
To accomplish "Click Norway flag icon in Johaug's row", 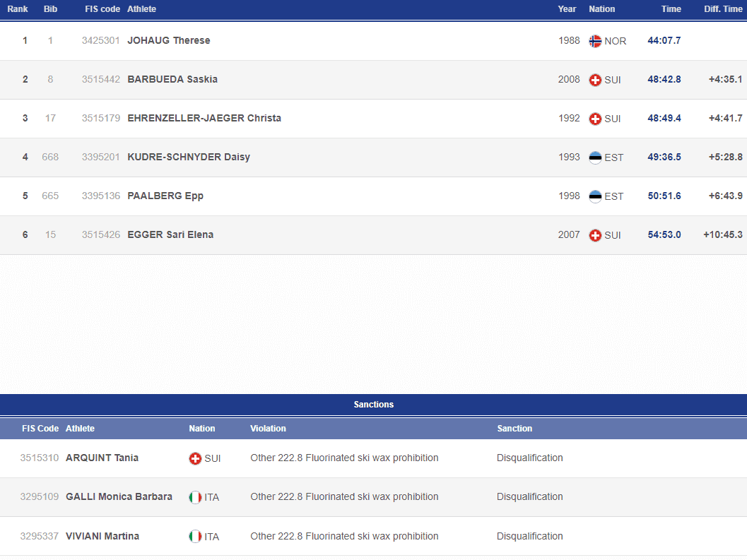I will point(595,42).
